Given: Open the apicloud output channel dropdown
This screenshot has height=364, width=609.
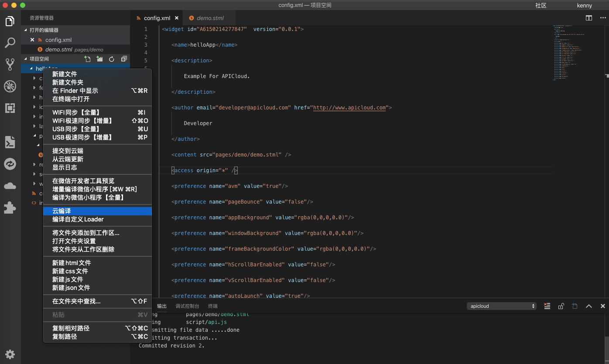Looking at the screenshot, I should [501, 306].
